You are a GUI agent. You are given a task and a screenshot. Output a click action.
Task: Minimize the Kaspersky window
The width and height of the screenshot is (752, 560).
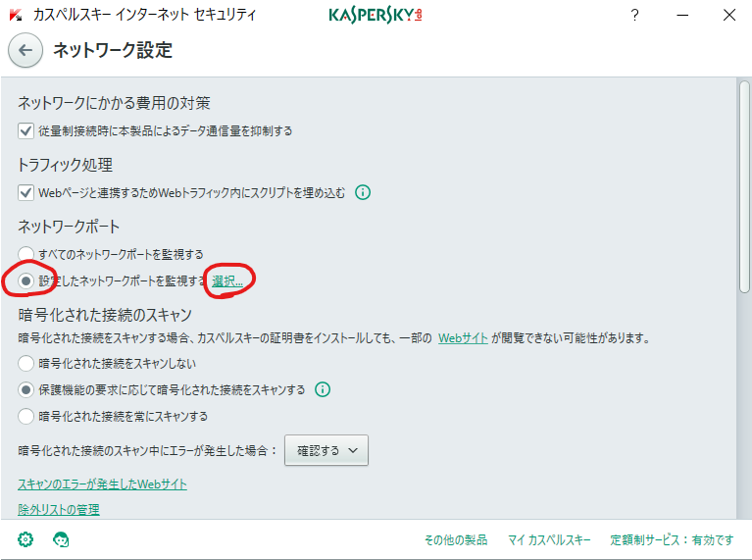click(682, 16)
